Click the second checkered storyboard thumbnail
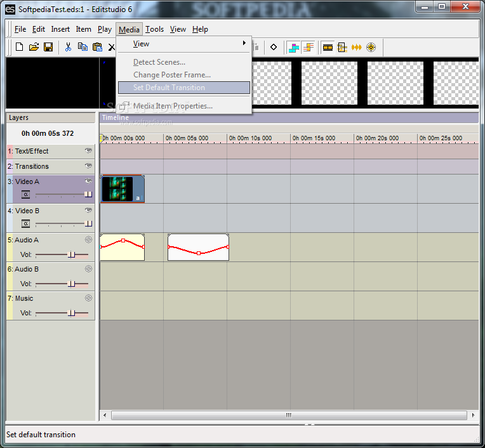 tap(329, 83)
